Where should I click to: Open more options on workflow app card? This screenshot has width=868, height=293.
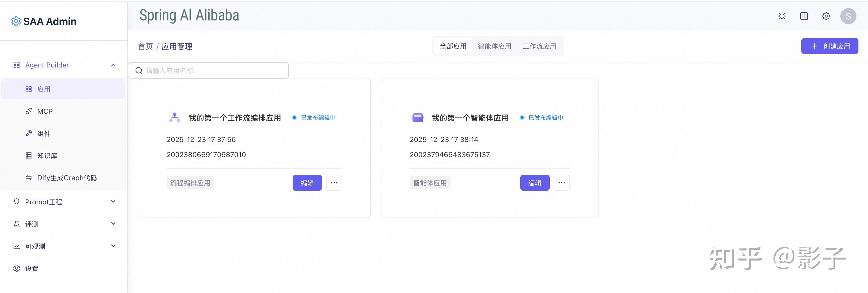pyautogui.click(x=334, y=182)
